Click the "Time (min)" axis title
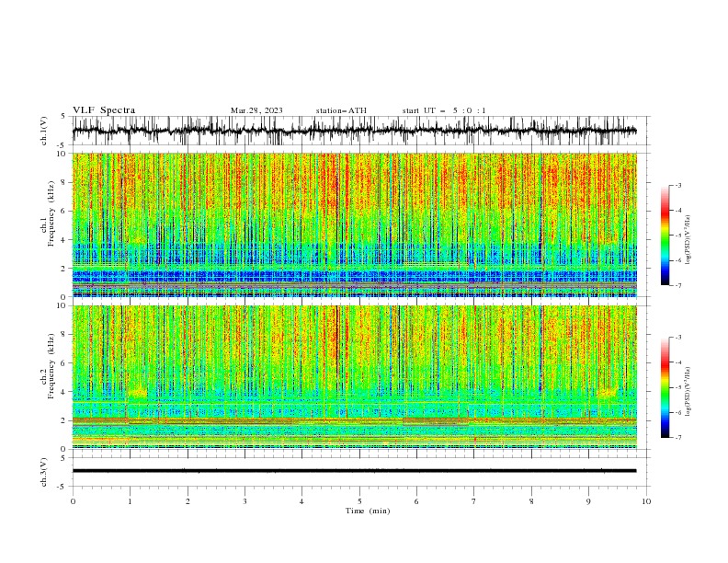 368,511
